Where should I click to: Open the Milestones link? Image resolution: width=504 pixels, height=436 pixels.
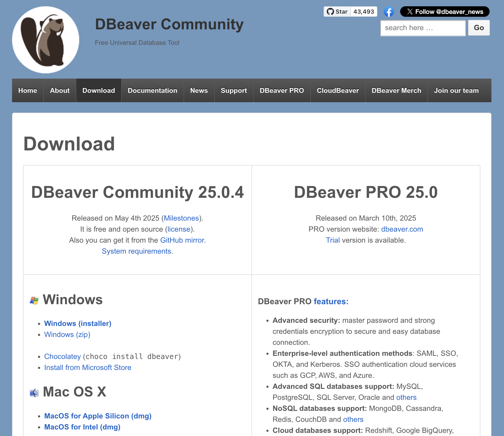point(181,218)
